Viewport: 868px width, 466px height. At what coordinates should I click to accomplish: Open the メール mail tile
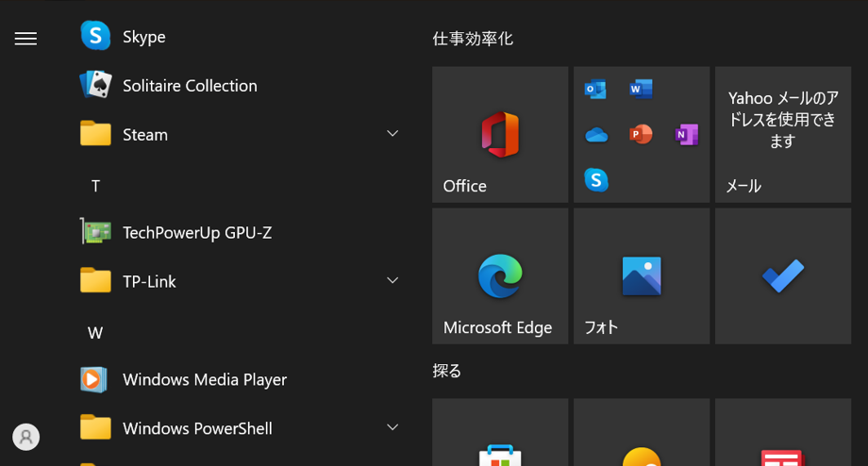pos(783,135)
